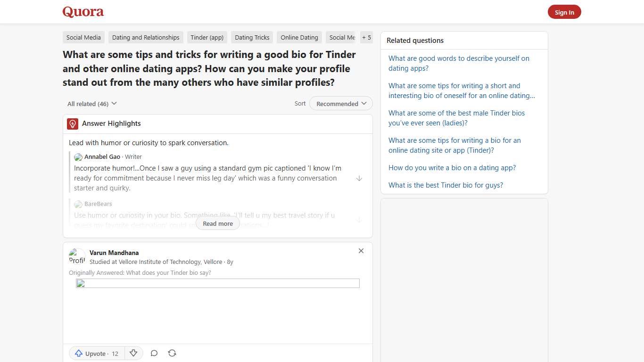
Task: Downvote Annabel Gao's highlighted answer
Action: tap(359, 178)
